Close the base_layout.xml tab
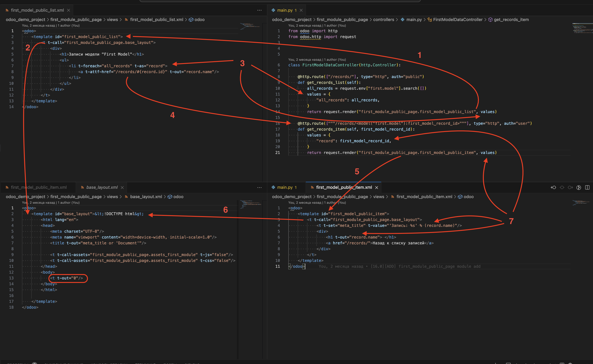Image resolution: width=593 pixels, height=364 pixels. click(122, 187)
